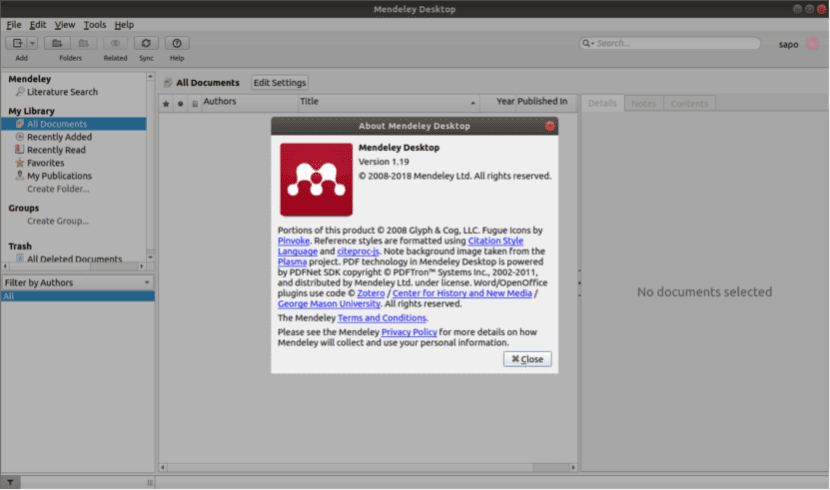Click the read status dot column header

[x=181, y=104]
